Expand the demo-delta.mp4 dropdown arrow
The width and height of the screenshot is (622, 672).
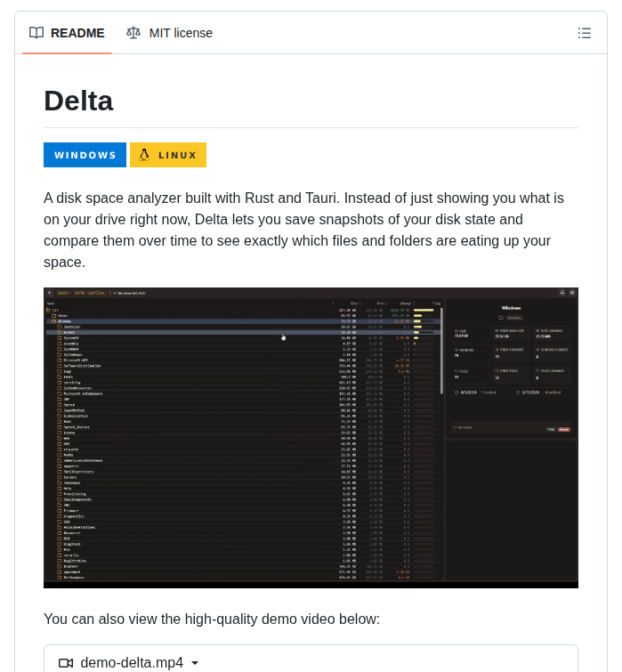coord(195,663)
